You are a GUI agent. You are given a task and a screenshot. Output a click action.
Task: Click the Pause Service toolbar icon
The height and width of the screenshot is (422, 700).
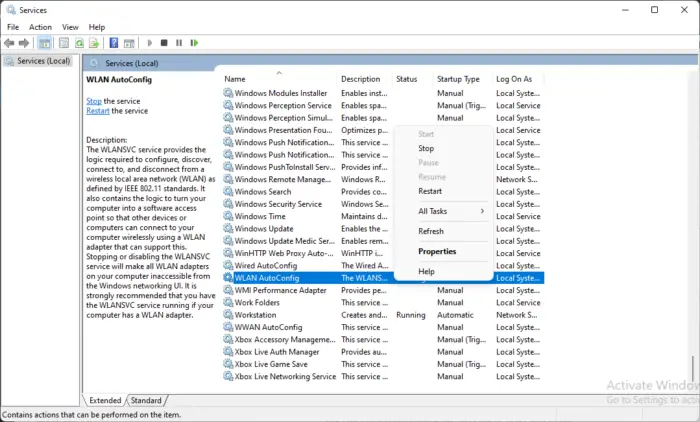(179, 43)
